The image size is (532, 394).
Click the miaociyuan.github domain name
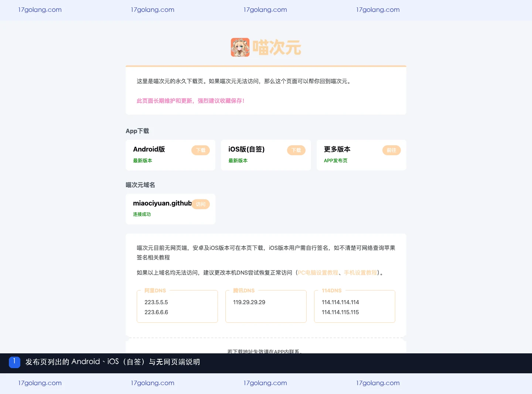162,203
